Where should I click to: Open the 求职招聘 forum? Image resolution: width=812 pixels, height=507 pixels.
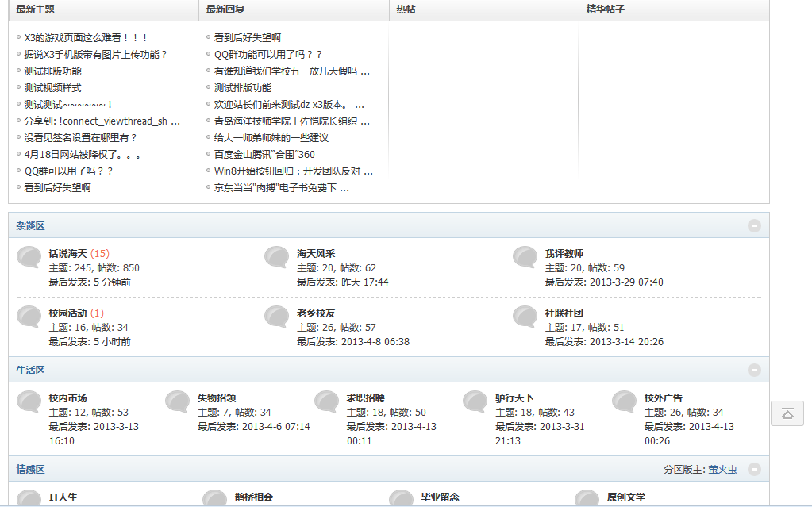[x=366, y=398]
